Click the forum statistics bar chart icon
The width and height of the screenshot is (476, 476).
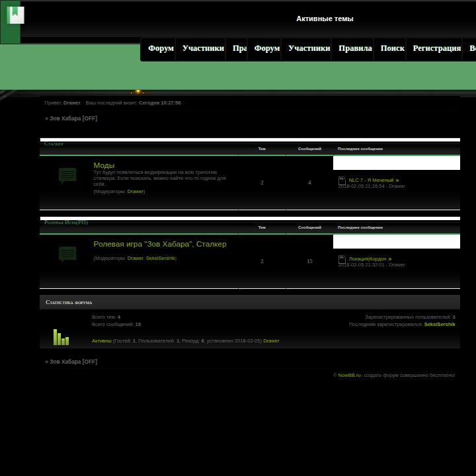[61, 337]
